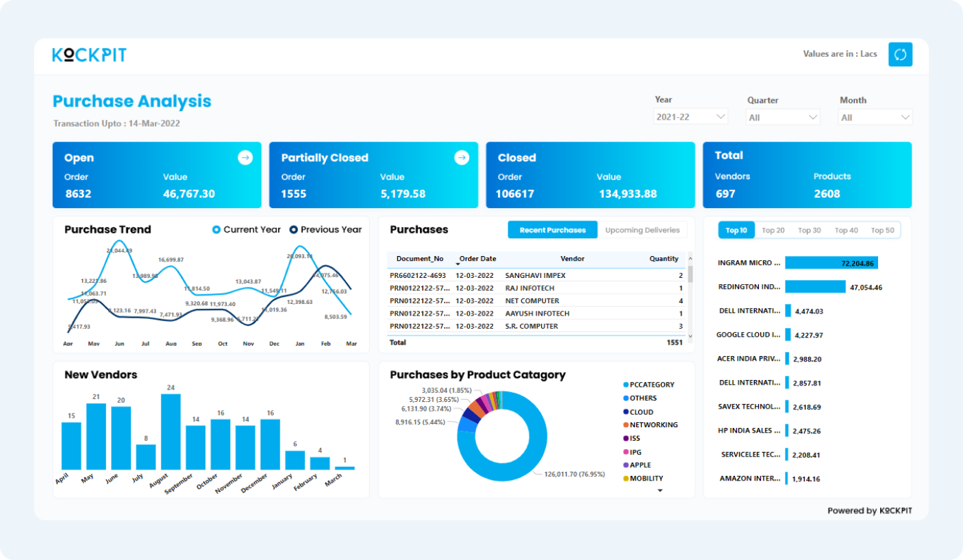Click the Quantity column header

click(664, 259)
